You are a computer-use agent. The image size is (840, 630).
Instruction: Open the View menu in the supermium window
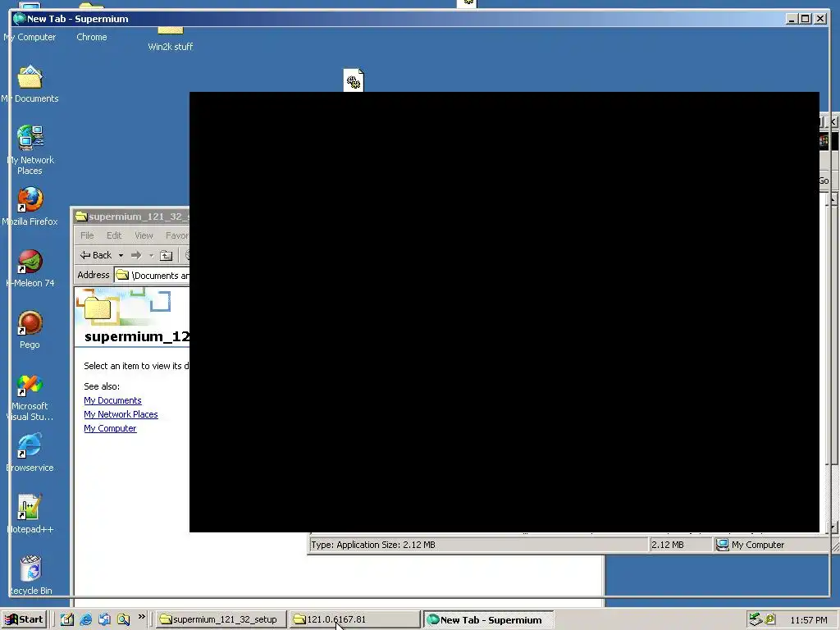coord(144,235)
